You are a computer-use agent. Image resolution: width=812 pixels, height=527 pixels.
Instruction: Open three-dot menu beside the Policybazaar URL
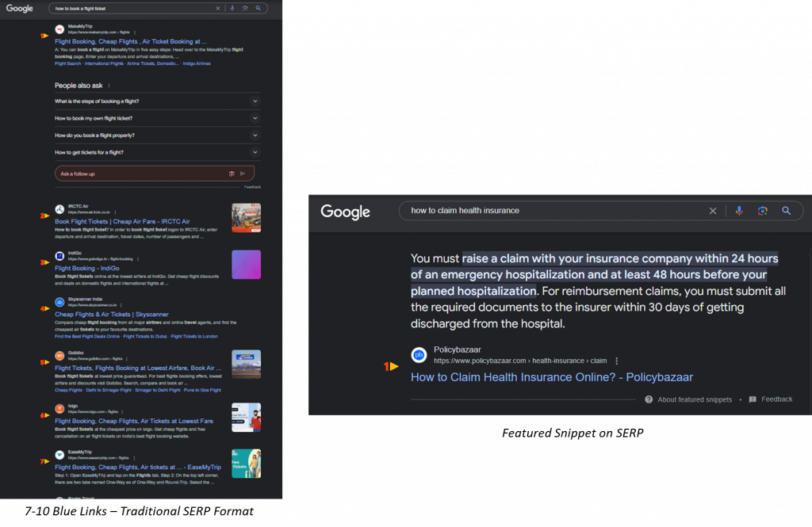tap(616, 361)
